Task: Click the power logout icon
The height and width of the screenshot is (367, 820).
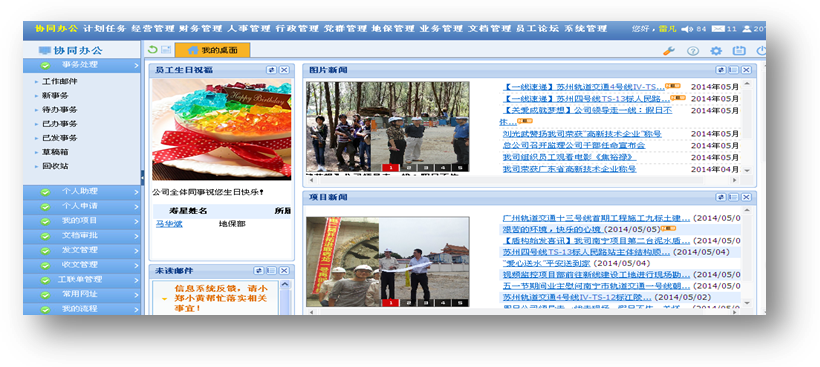Action: pos(761,51)
